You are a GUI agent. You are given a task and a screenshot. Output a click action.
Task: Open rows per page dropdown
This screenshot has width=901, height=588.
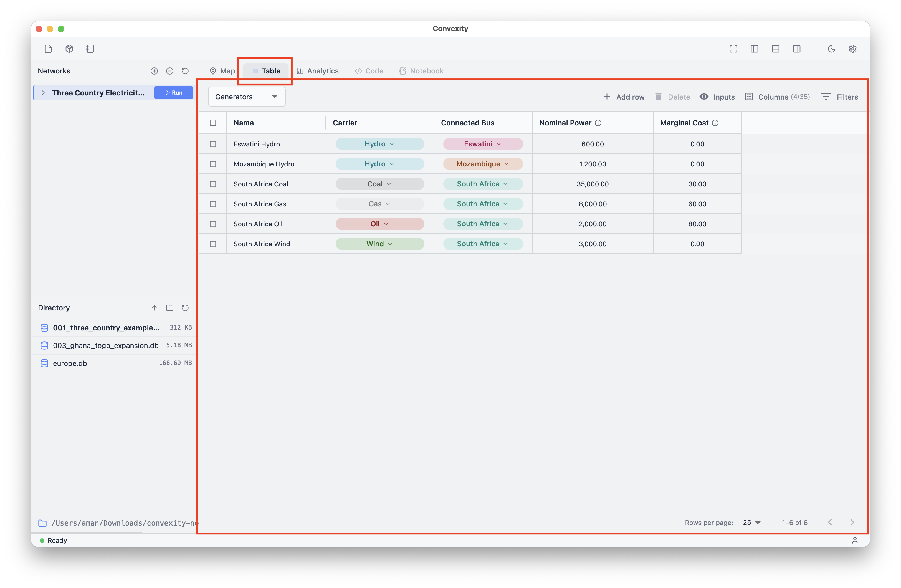coord(751,523)
